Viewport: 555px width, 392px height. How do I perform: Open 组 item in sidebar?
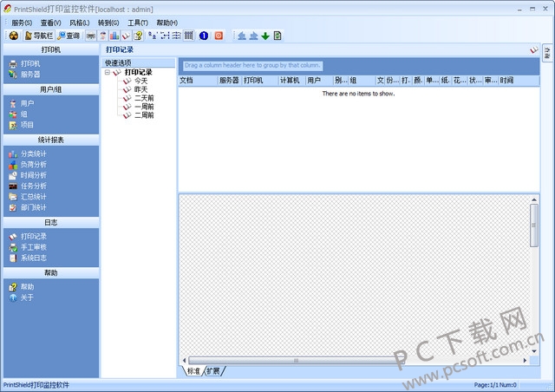tap(18, 114)
